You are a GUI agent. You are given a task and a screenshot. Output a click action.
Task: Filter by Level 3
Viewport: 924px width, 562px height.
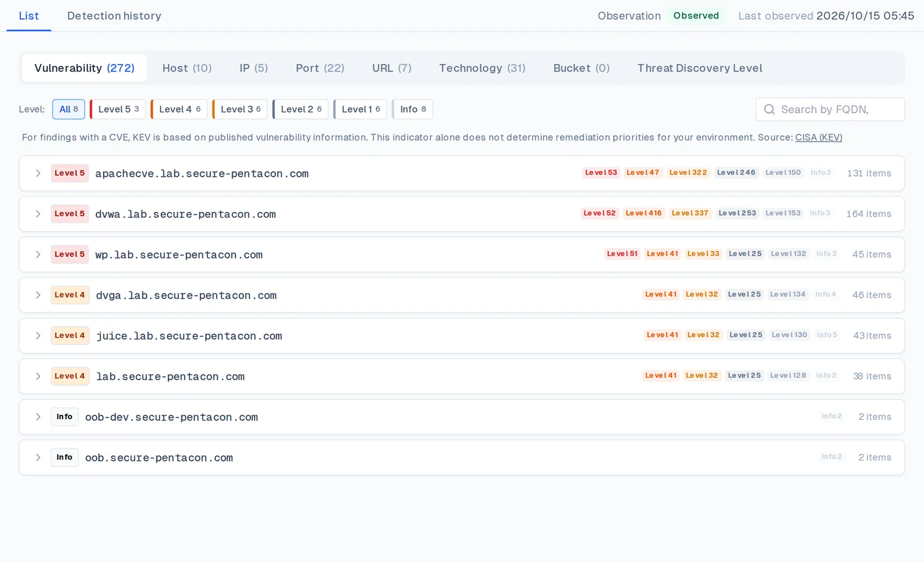pyautogui.click(x=240, y=109)
